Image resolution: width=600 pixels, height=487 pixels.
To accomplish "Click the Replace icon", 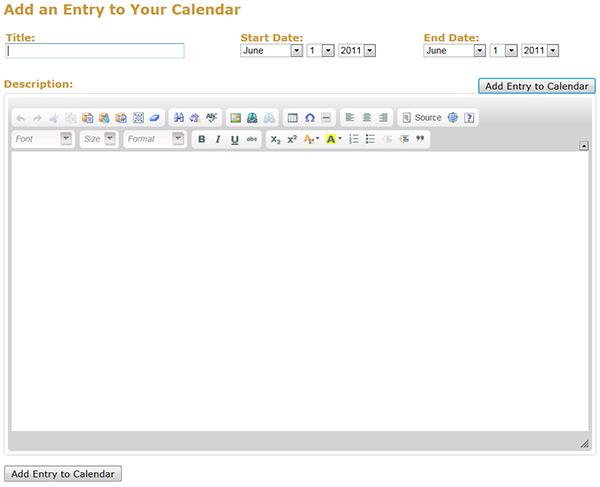I will click(x=195, y=118).
